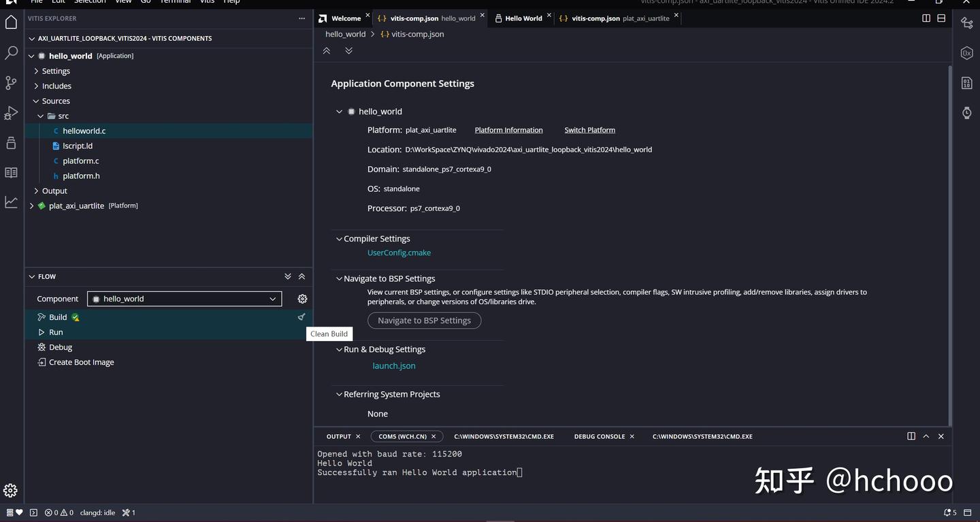
Task: Open the binary file icon in right sidebar
Action: 966,83
